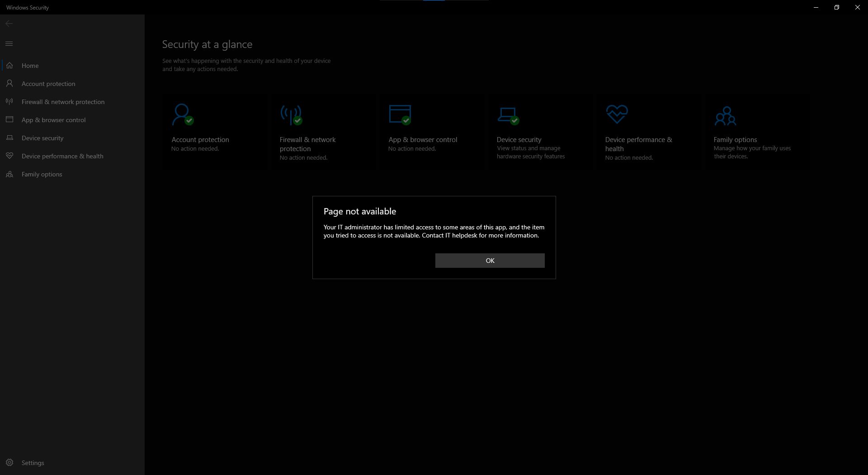This screenshot has width=868, height=475.
Task: Click Firewall antenna icon in sidebar
Action: 9,102
